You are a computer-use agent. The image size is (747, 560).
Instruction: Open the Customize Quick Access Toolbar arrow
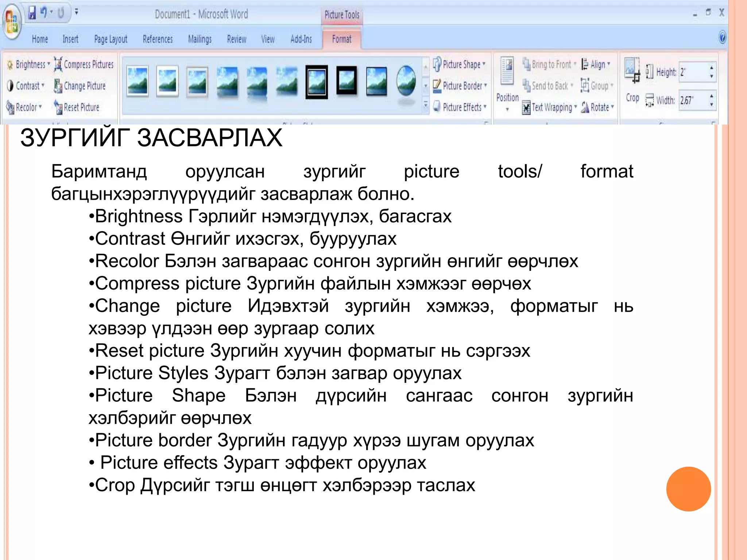(76, 12)
